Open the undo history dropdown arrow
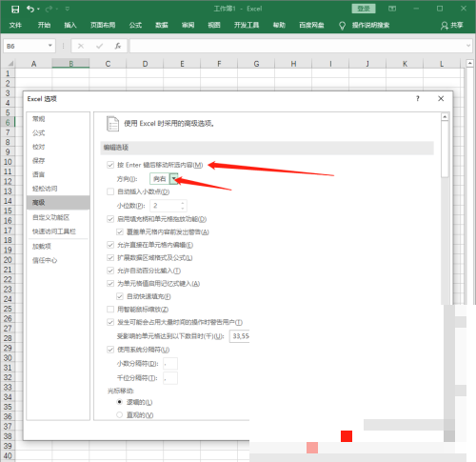Screen dimensions: 476x462 [x=38, y=10]
